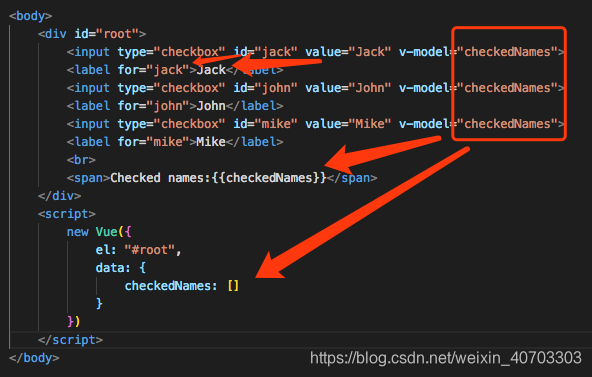Click type="checkbox" in the Mike input
Screen dimensions: 592x377
pos(171,124)
